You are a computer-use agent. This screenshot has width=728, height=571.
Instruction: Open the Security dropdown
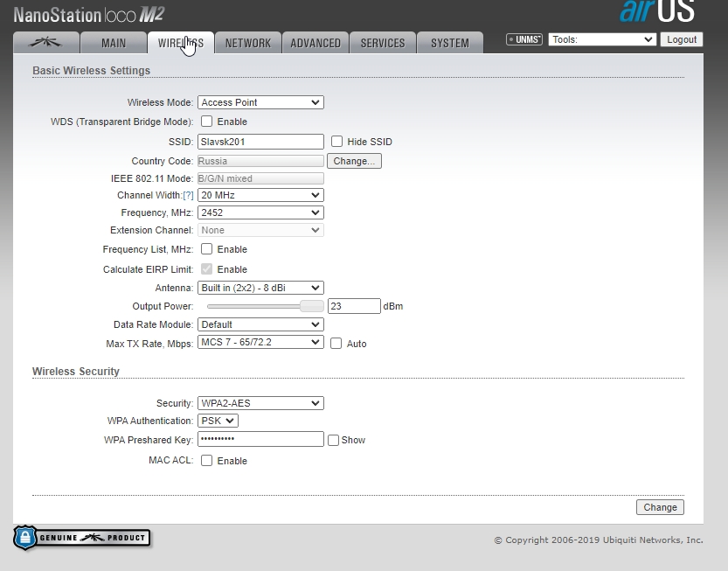(260, 403)
